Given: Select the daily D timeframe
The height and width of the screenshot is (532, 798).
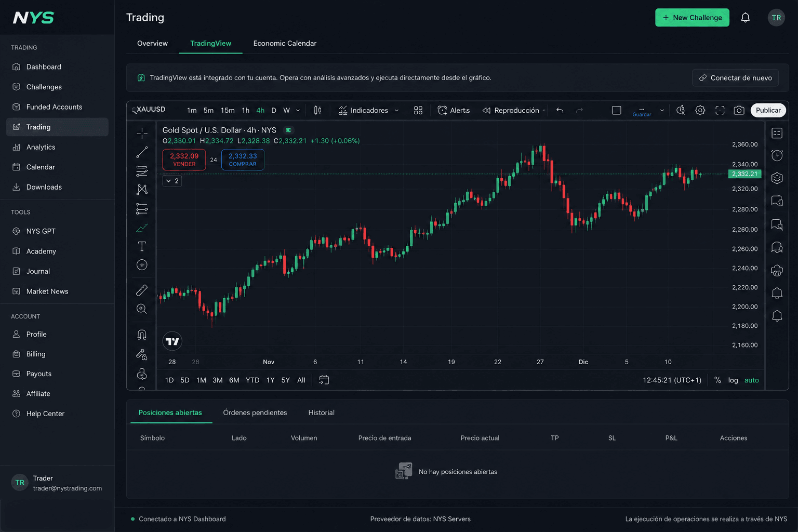Looking at the screenshot, I should (274, 110).
